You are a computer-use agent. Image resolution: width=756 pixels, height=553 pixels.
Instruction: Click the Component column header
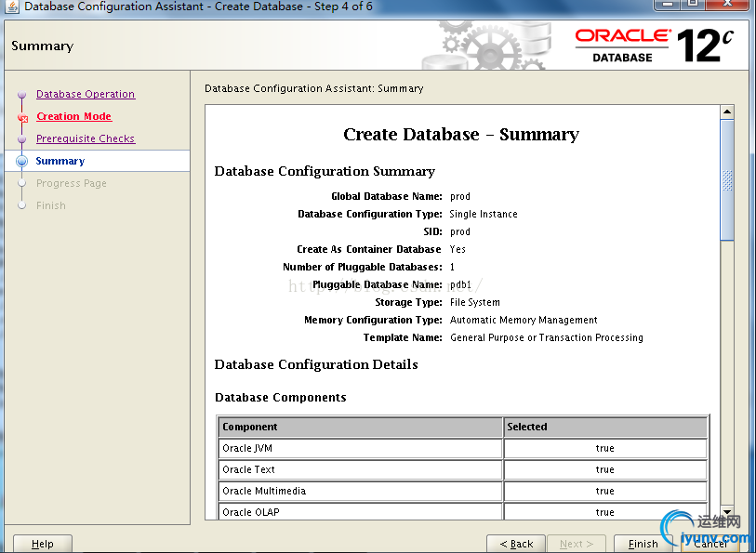click(x=361, y=428)
